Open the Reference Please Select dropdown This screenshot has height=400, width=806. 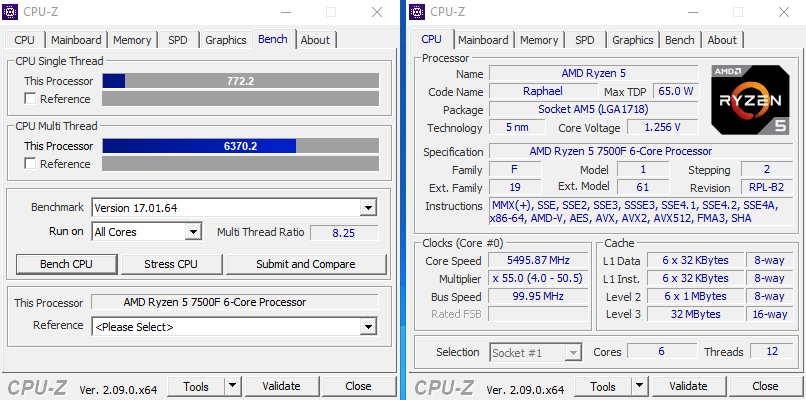click(x=368, y=327)
